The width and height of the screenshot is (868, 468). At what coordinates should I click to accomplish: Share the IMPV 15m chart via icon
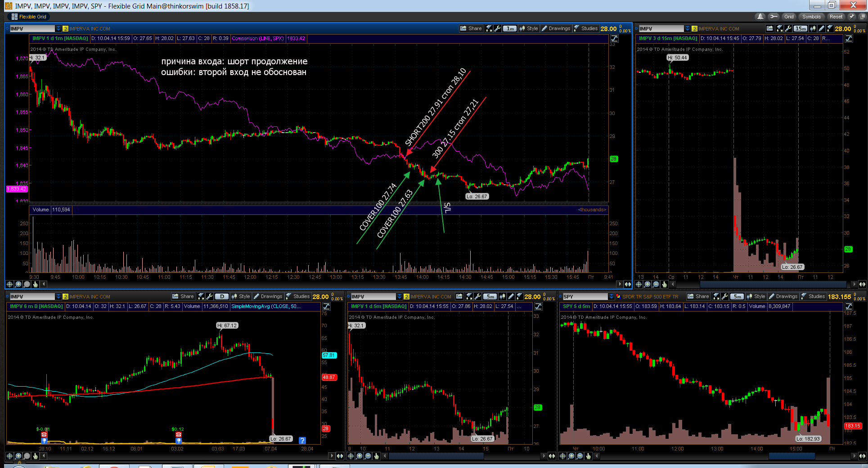(770, 28)
